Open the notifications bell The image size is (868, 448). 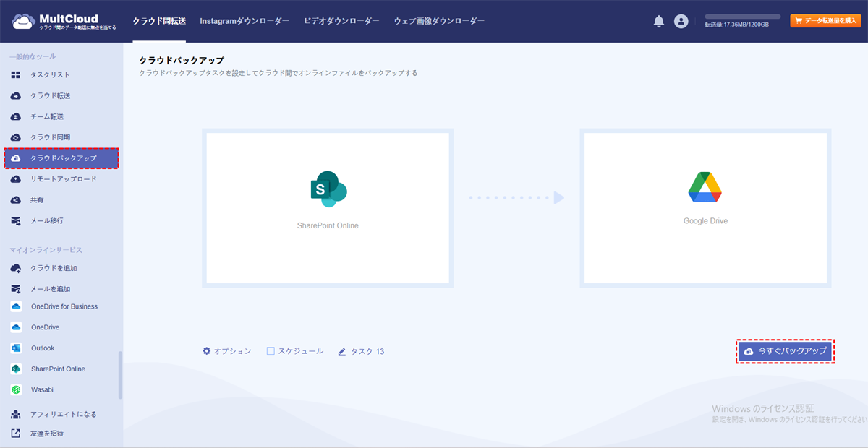click(x=659, y=22)
